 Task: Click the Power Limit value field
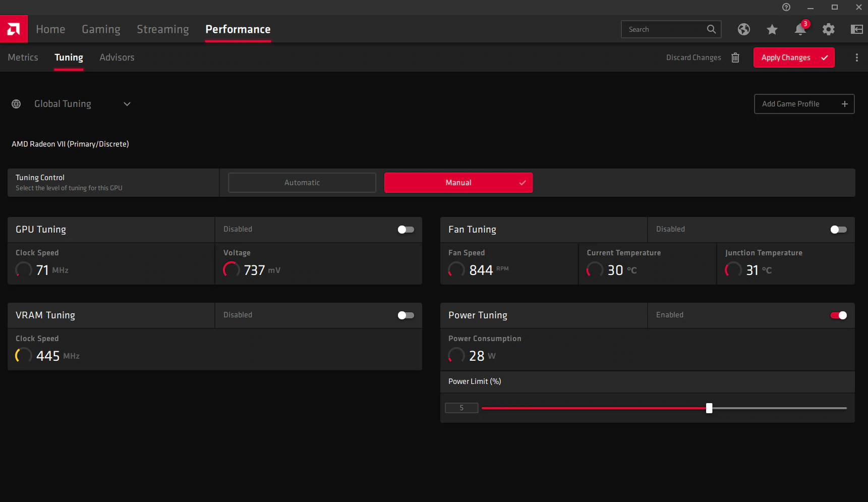click(x=461, y=408)
